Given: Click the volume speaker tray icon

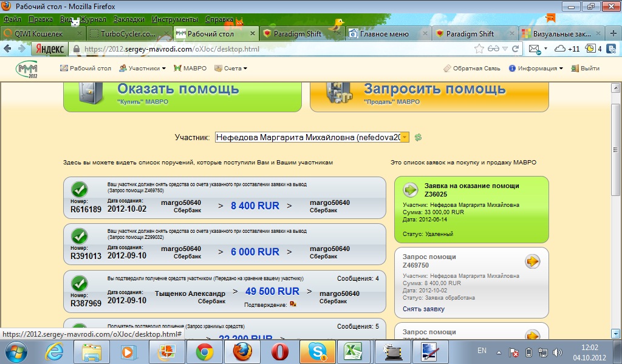Looking at the screenshot, I should click(x=558, y=352).
